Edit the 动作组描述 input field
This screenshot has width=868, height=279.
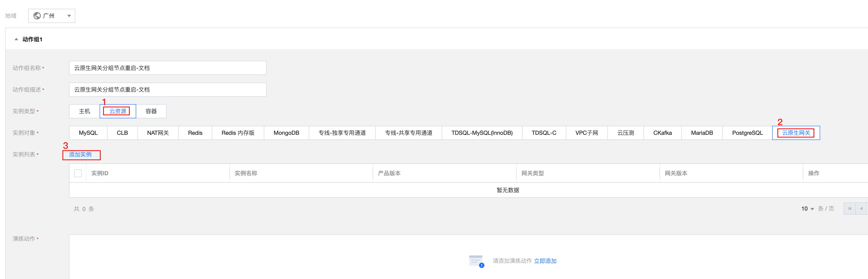click(167, 90)
